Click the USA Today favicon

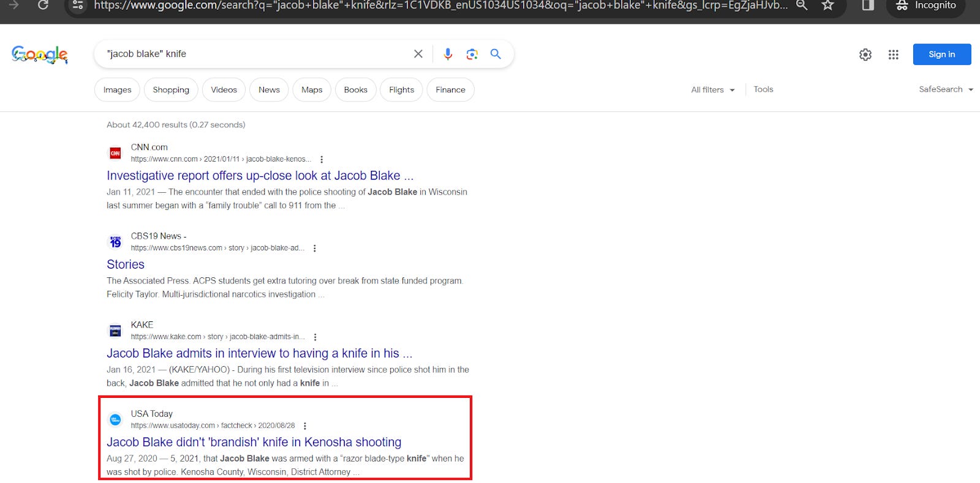pos(115,419)
